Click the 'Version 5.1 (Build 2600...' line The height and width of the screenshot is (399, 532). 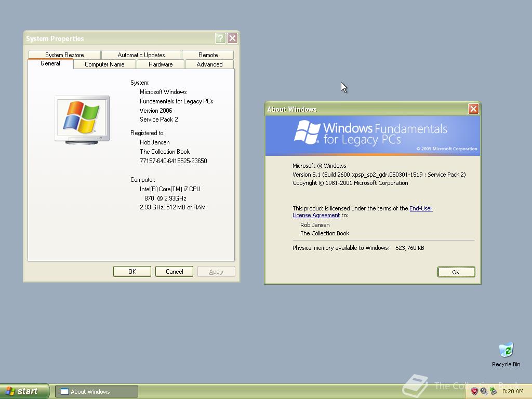tap(379, 175)
